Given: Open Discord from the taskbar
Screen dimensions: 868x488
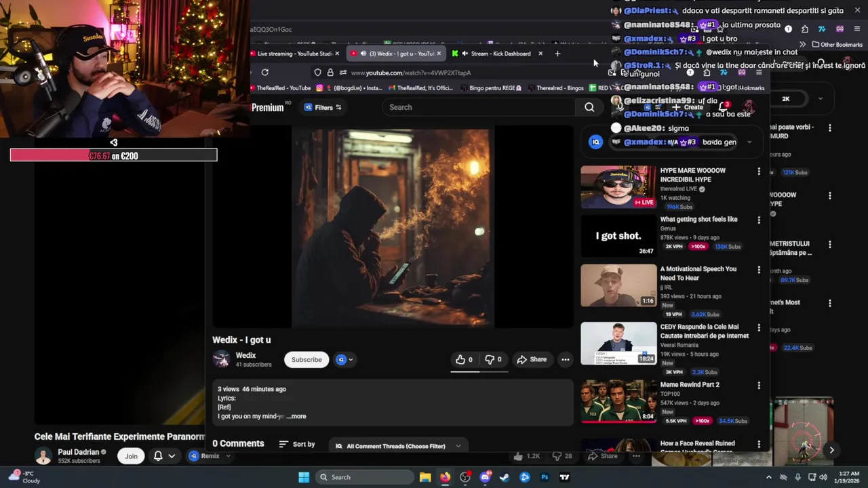Looking at the screenshot, I should 485,477.
